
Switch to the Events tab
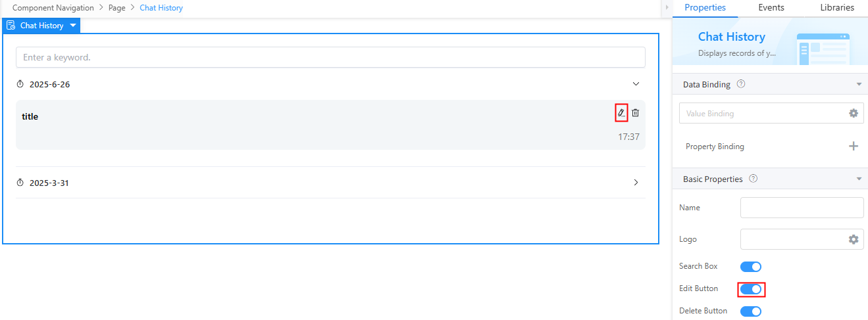pos(771,8)
